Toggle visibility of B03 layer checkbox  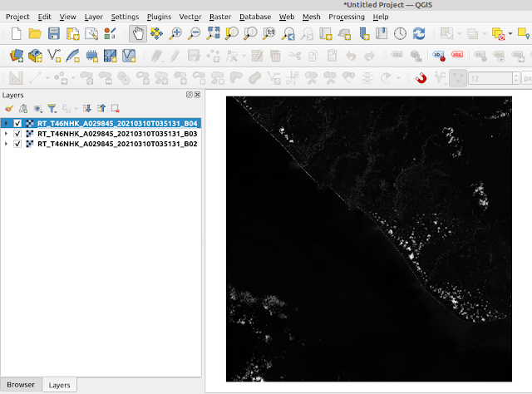(17, 134)
